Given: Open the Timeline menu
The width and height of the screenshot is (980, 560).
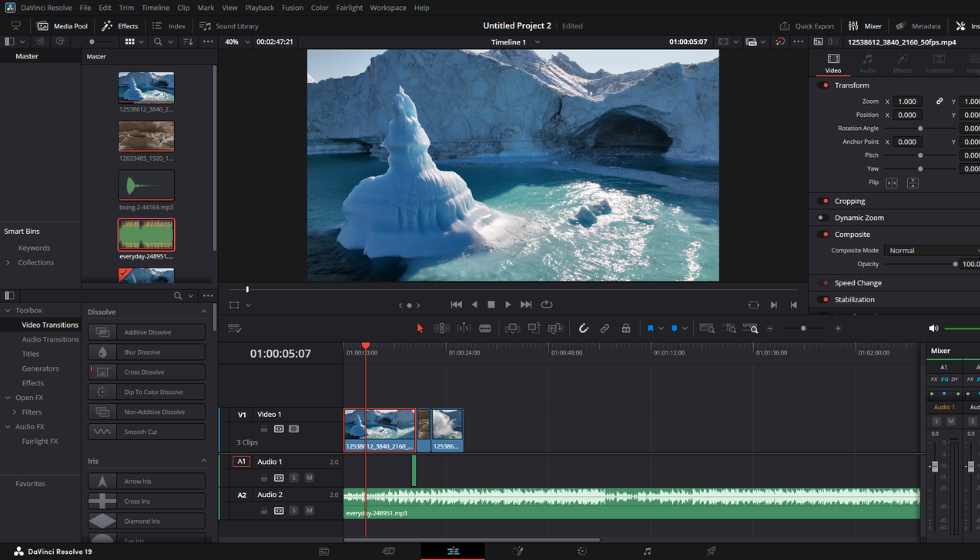Looking at the screenshot, I should pyautogui.click(x=155, y=8).
